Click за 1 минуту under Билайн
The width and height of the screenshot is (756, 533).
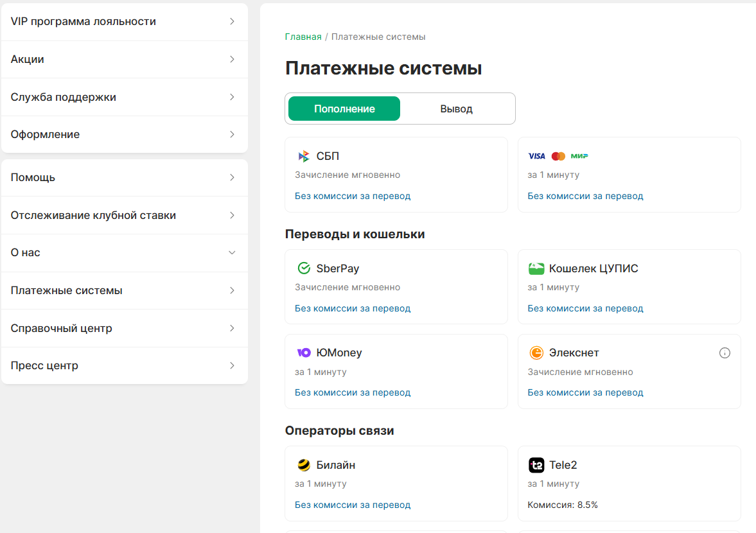(x=321, y=484)
